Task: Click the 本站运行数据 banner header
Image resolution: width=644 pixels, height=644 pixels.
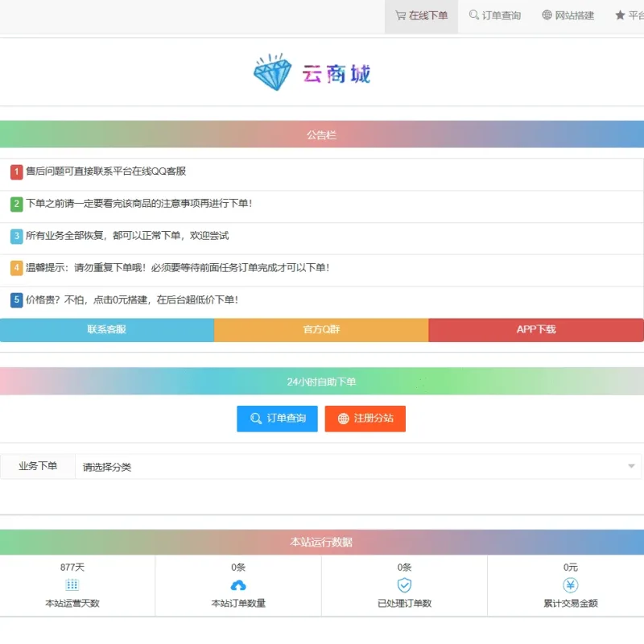Action: [322, 542]
